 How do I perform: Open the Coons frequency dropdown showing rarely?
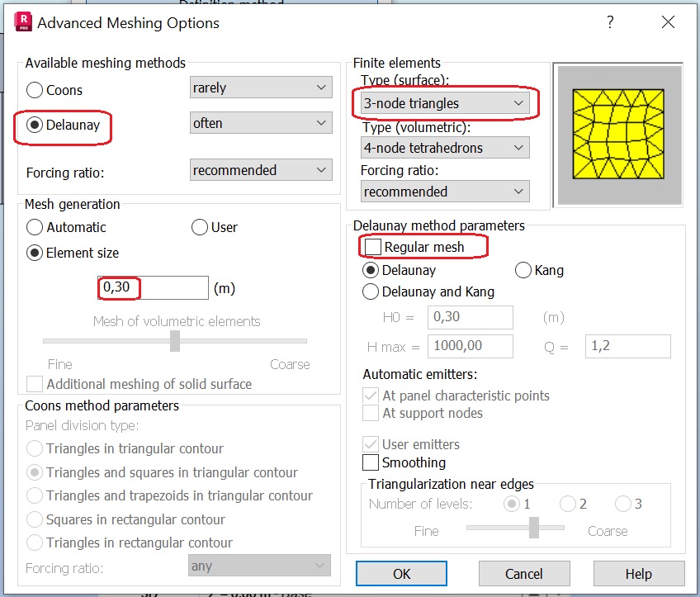pos(261,88)
